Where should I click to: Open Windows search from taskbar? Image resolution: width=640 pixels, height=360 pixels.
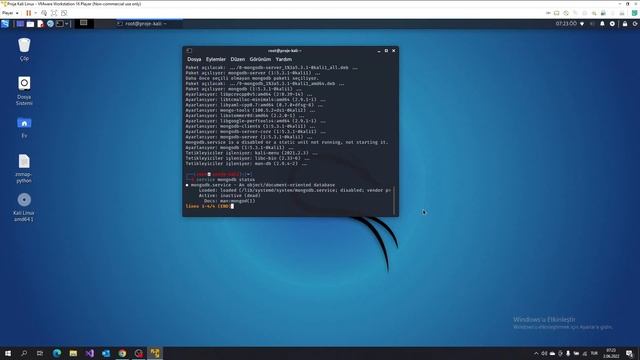24,353
